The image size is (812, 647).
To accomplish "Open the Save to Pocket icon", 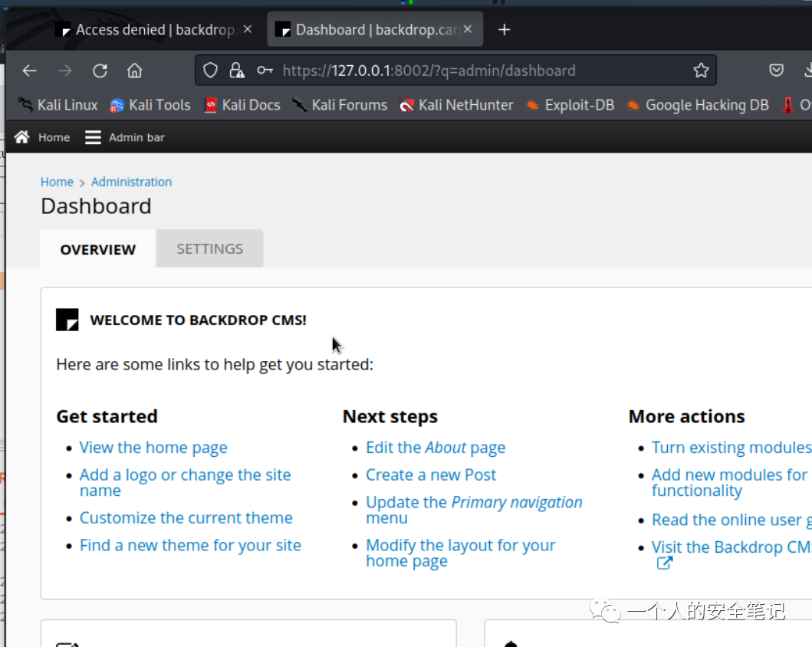I will click(x=776, y=70).
